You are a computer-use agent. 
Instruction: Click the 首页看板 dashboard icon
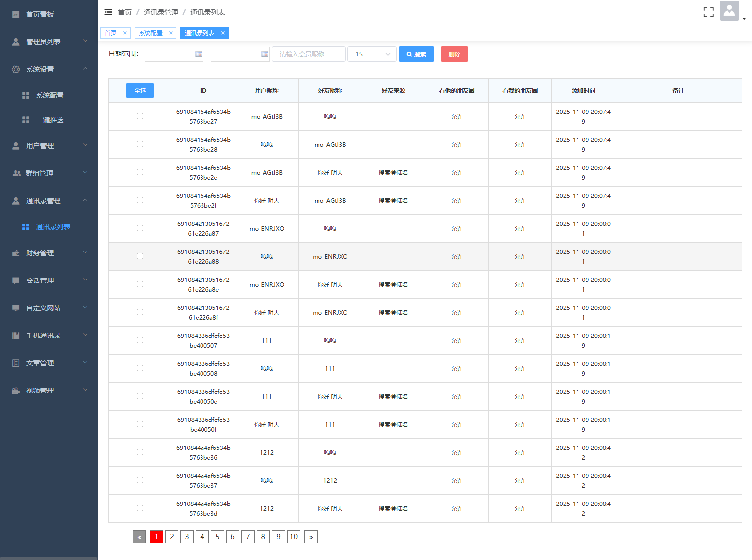coord(16,14)
